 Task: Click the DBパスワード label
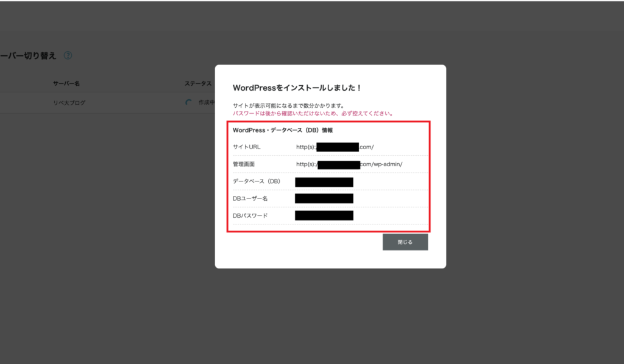click(x=250, y=215)
